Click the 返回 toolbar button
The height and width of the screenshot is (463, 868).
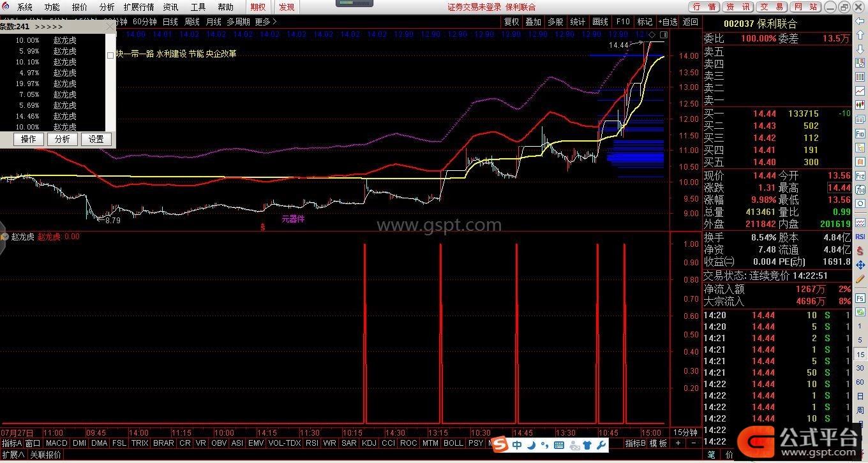point(691,22)
